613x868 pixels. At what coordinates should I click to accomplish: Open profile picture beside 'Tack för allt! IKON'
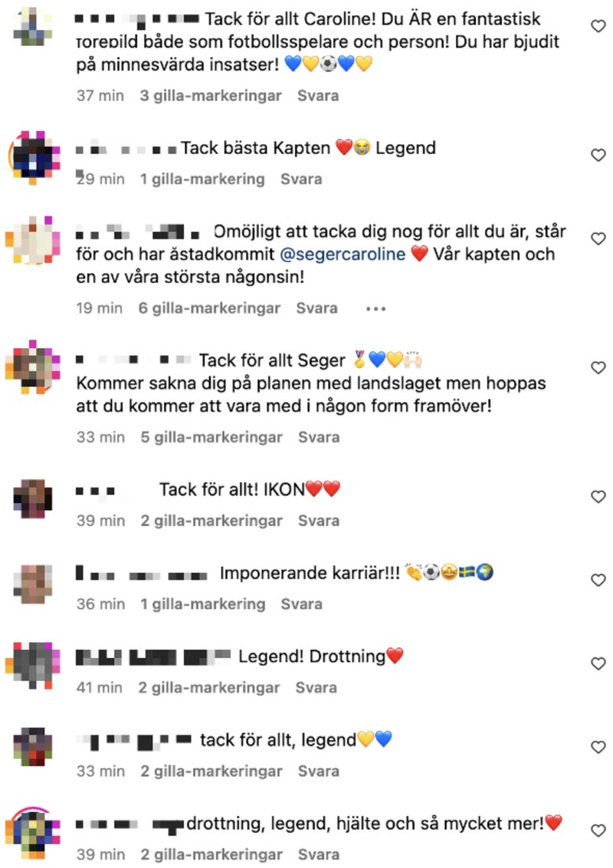click(x=33, y=498)
